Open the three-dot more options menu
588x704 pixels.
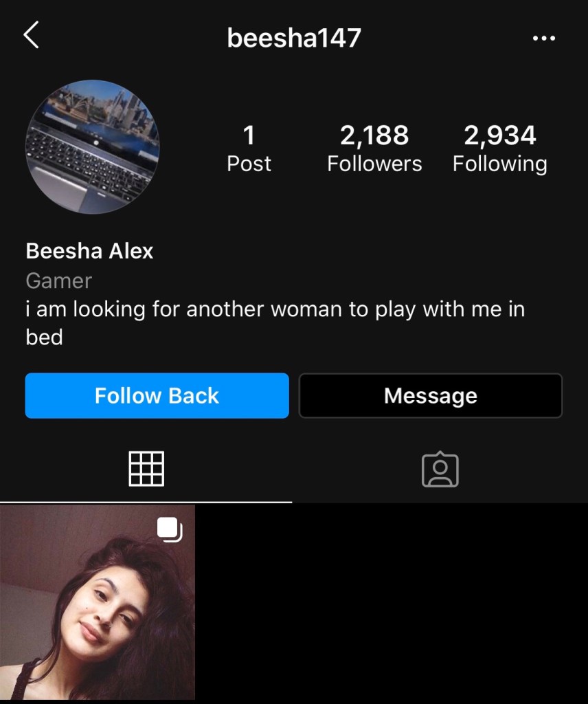pyautogui.click(x=543, y=38)
